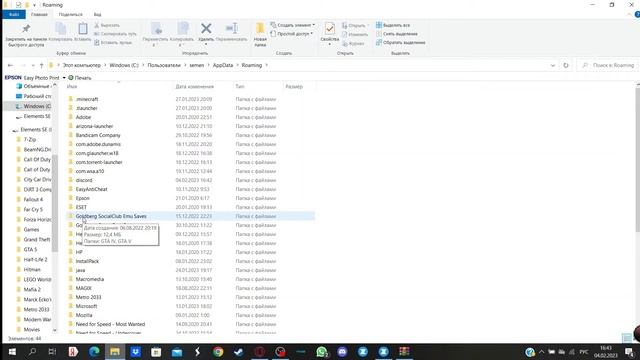Image resolution: width=640 pixels, height=360 pixels.
Task: Sort by the Type column header
Action: click(x=240, y=87)
